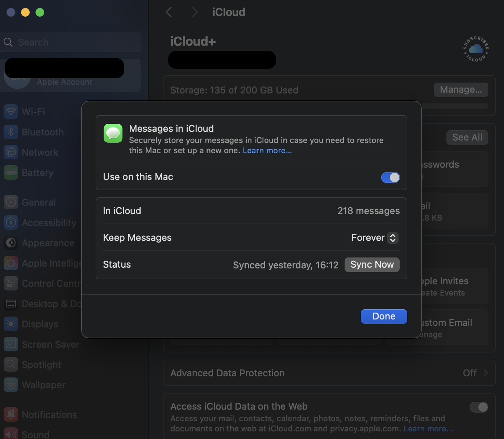Open the Apple Account row

71,75
